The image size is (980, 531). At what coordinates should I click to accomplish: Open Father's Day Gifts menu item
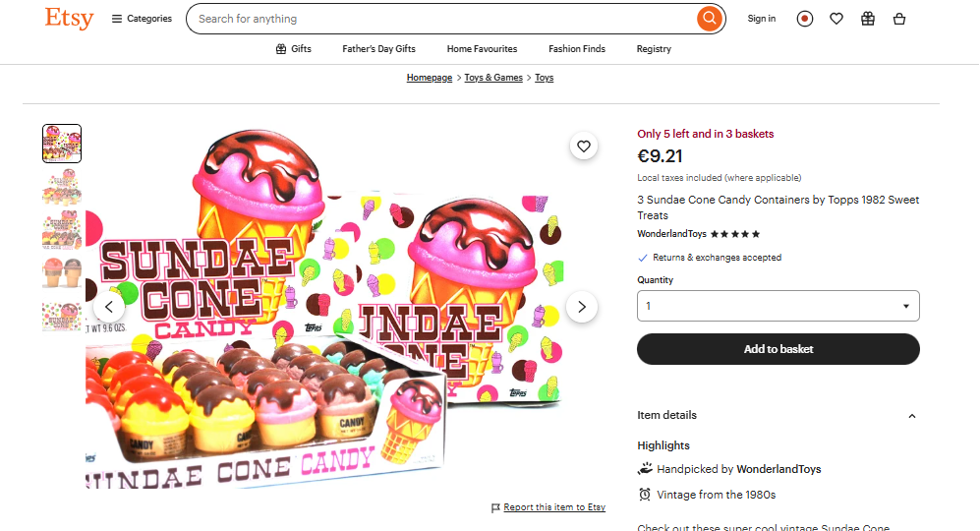click(378, 49)
